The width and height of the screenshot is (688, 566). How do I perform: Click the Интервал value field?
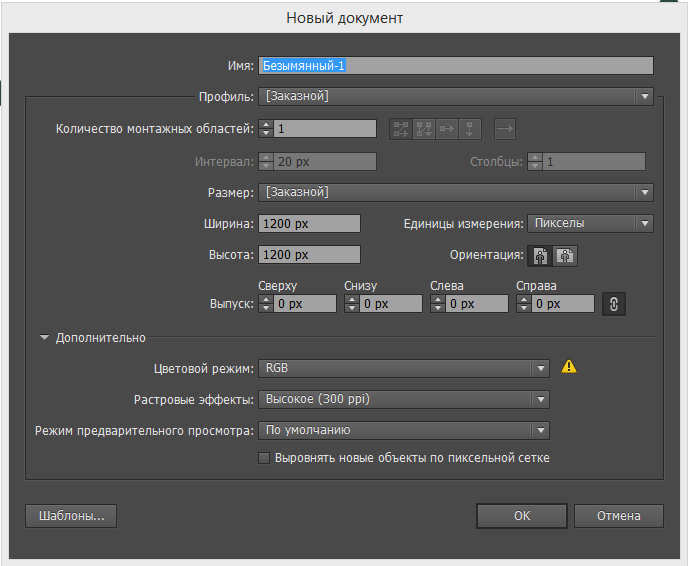coord(325,161)
